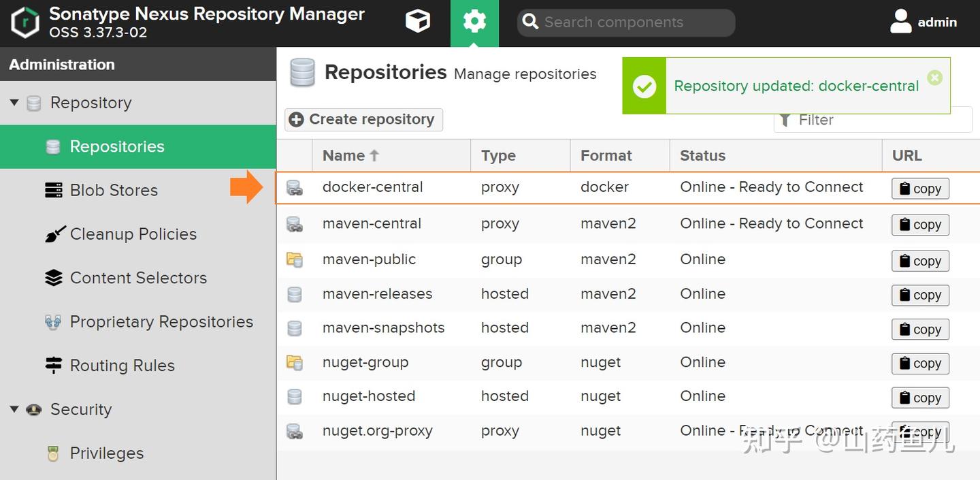The width and height of the screenshot is (980, 480).
Task: Click the docker-central proxy repository icon
Action: click(x=295, y=188)
